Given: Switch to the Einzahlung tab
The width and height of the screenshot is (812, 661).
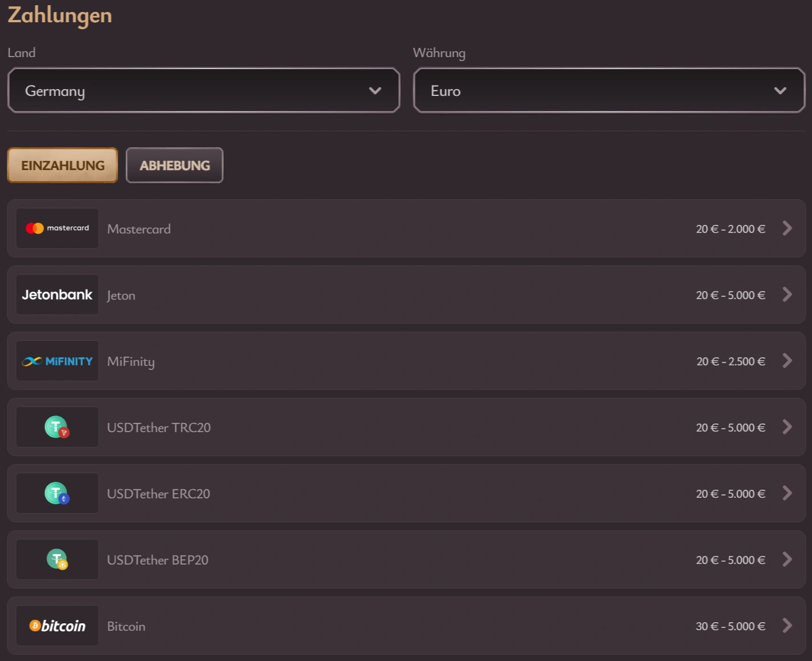Looking at the screenshot, I should (63, 166).
